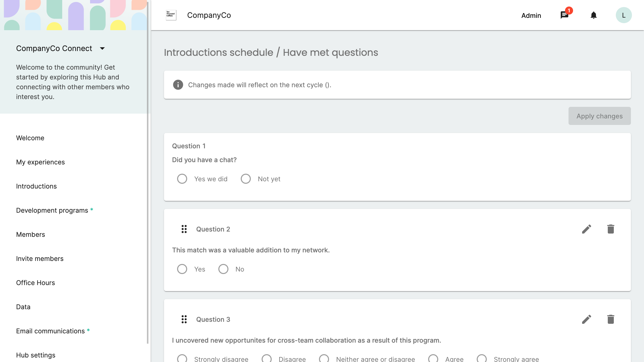644x362 pixels.
Task: Delete Question 2 with trash icon
Action: coord(611,229)
